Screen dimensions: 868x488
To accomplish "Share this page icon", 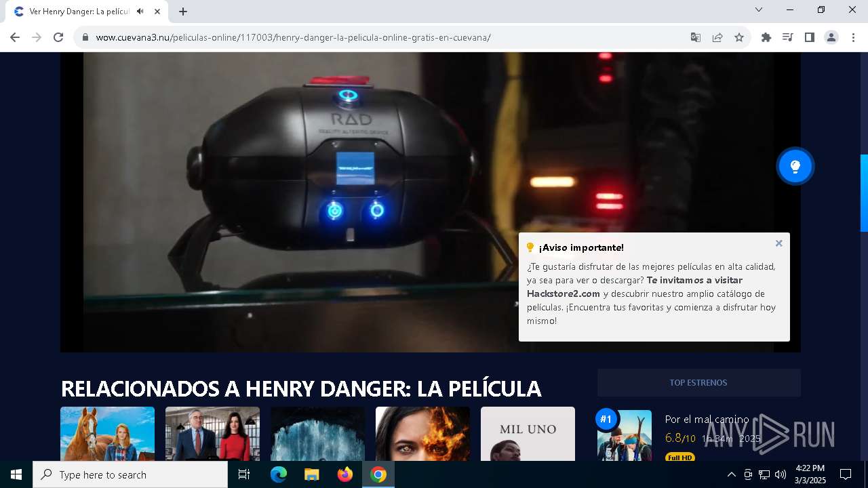I will coord(717,37).
